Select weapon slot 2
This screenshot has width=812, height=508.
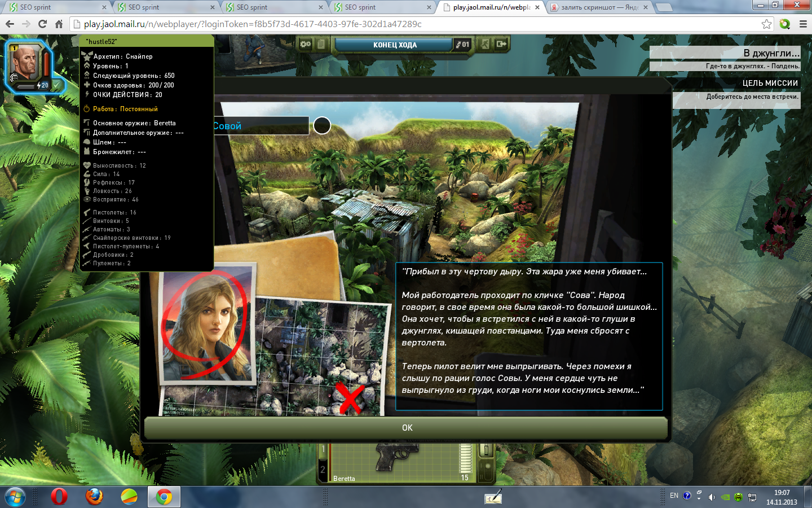(x=323, y=470)
